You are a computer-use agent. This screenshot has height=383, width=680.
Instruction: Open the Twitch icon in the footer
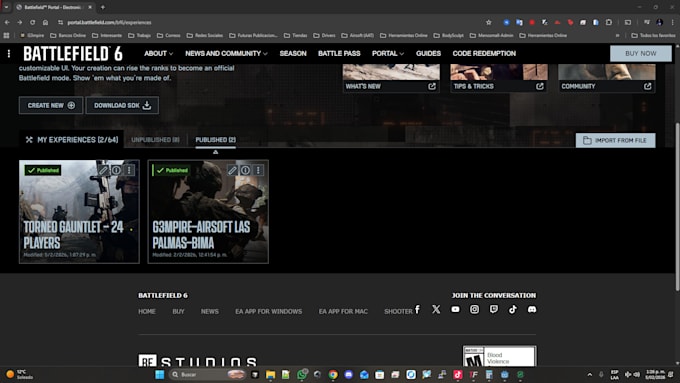494,309
